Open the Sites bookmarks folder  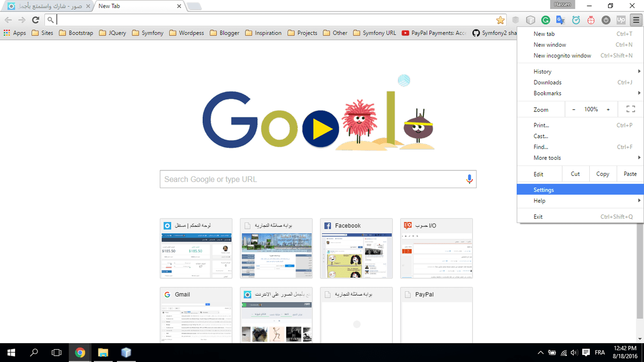pyautogui.click(x=42, y=33)
